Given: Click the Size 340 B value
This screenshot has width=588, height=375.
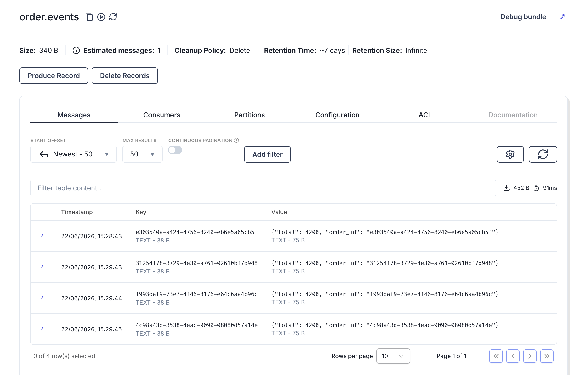Looking at the screenshot, I should pos(49,51).
